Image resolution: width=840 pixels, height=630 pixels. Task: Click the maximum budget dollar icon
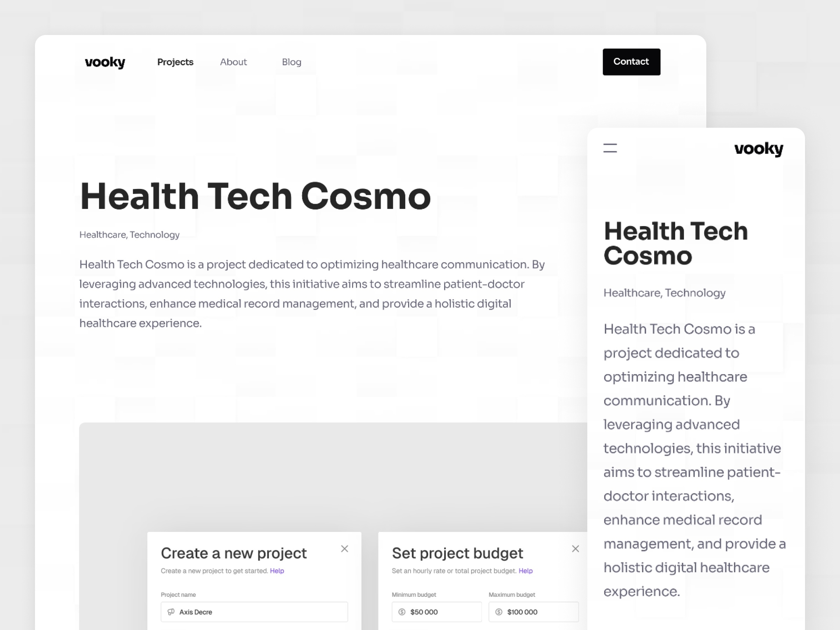[x=499, y=611]
